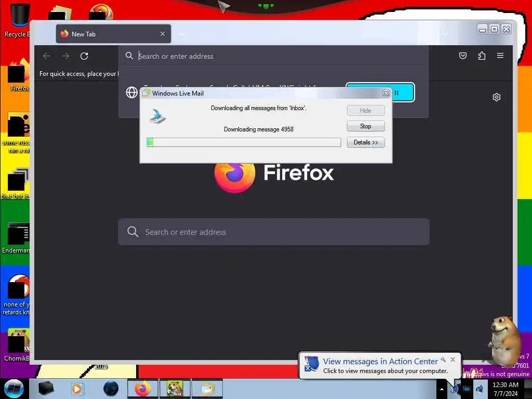Image resolution: width=532 pixels, height=399 pixels.
Task: Maximize the Firefox window
Action: (x=495, y=29)
